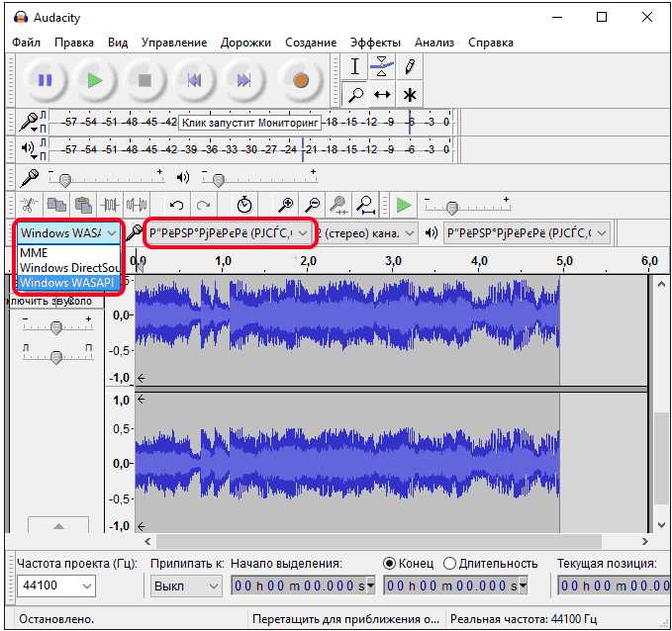This screenshot has height=631, width=672.
Task: Open the audio host Windows WASAPI dropdown
Action: point(68,233)
